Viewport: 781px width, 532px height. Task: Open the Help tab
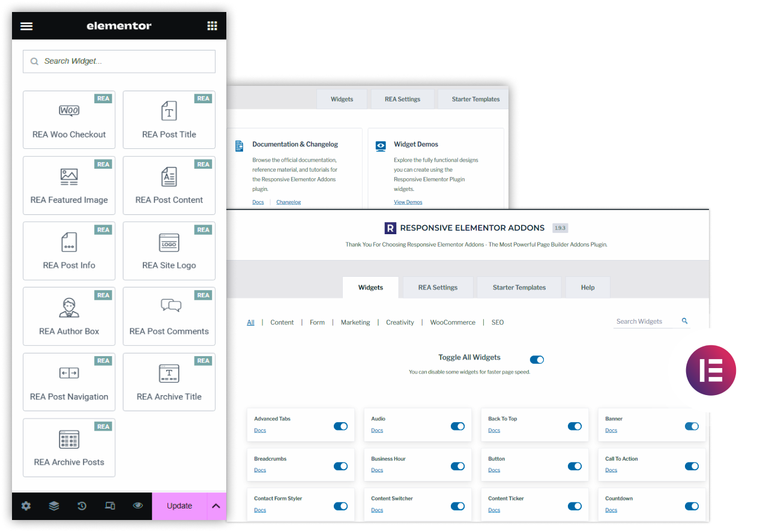(588, 288)
